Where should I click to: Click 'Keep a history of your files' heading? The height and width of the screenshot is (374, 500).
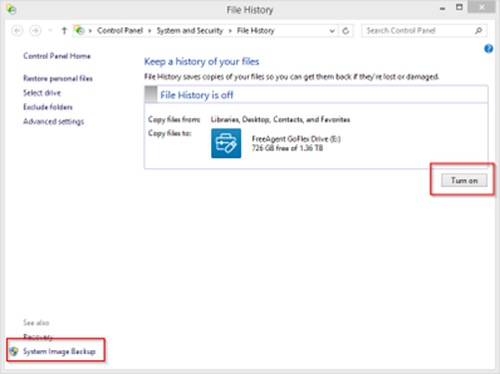click(x=201, y=62)
